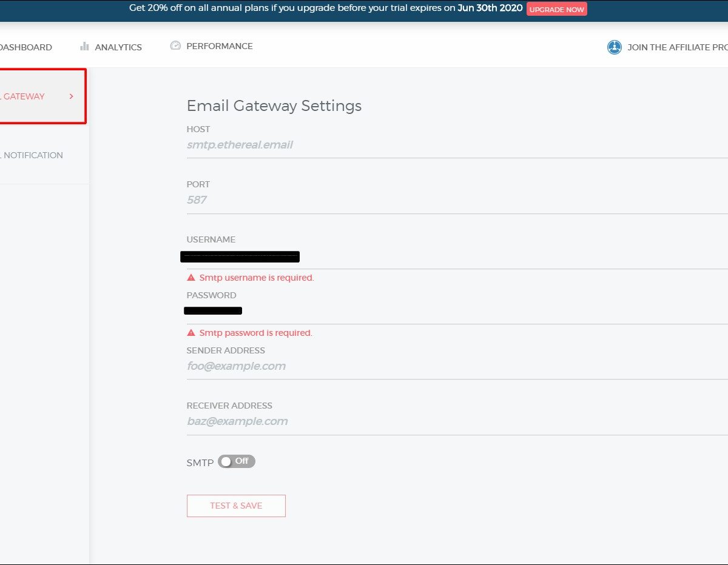Click the Upgrade Now banner button

coord(556,10)
